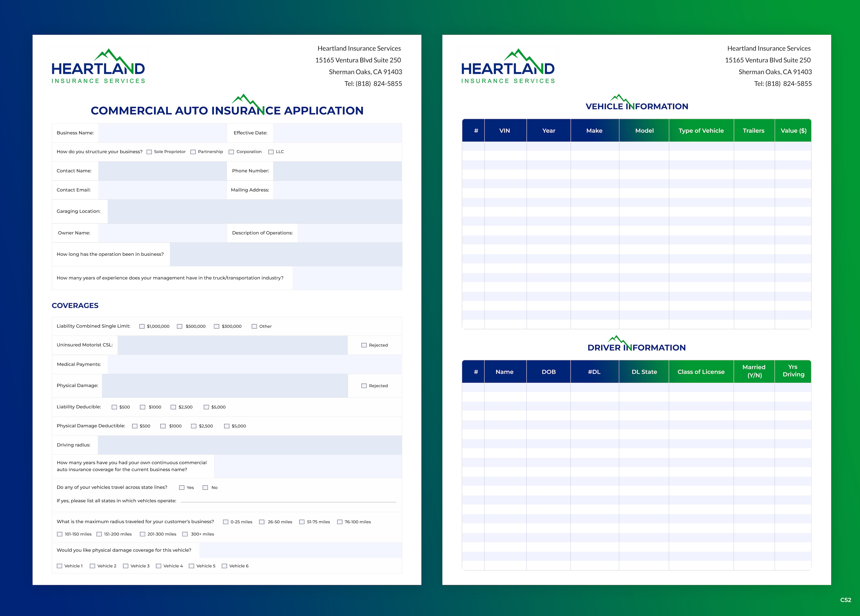Click the Business Name input field
This screenshot has height=616, width=860.
162,133
